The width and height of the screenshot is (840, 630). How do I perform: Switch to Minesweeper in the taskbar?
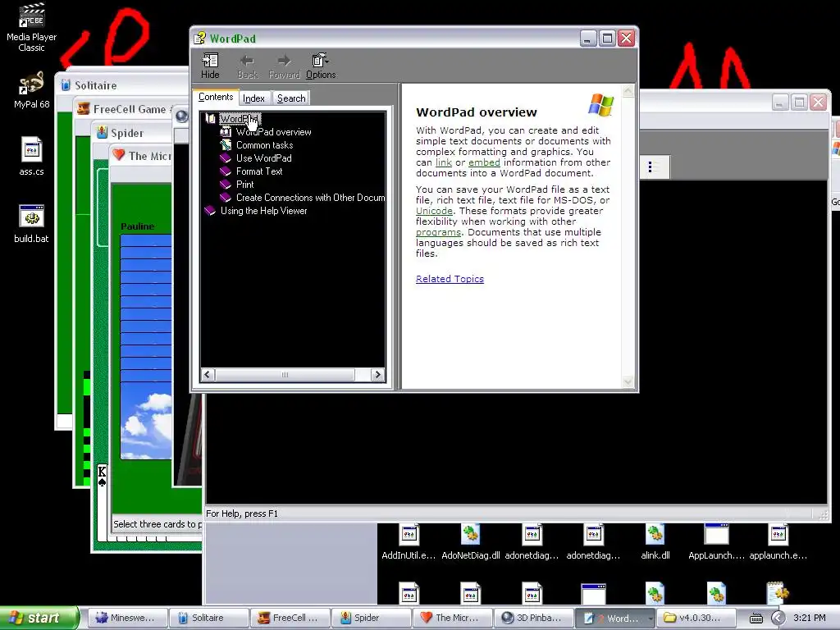127,618
